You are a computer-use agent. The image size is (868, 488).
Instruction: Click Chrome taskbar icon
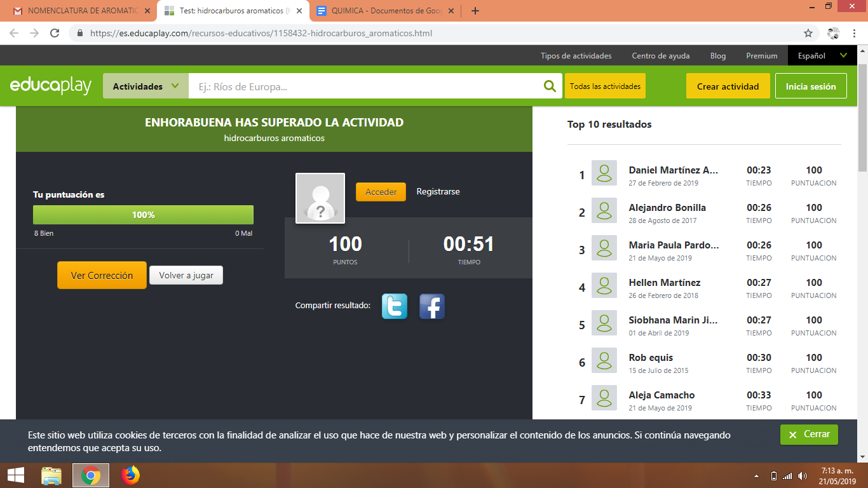coord(91,475)
